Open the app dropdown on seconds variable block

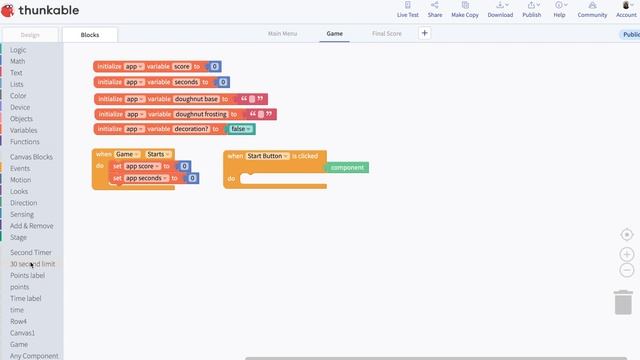tap(134, 82)
